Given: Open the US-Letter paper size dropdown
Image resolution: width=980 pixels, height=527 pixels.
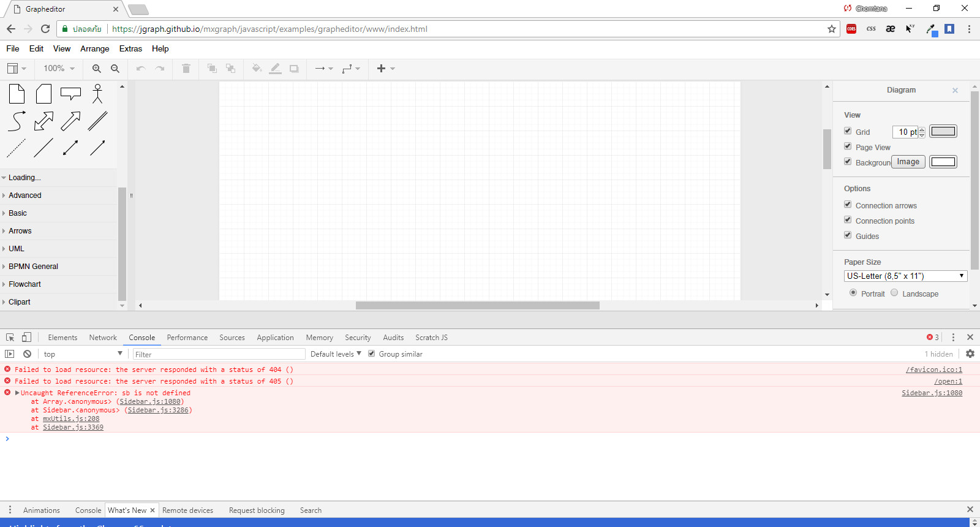Looking at the screenshot, I should point(905,276).
